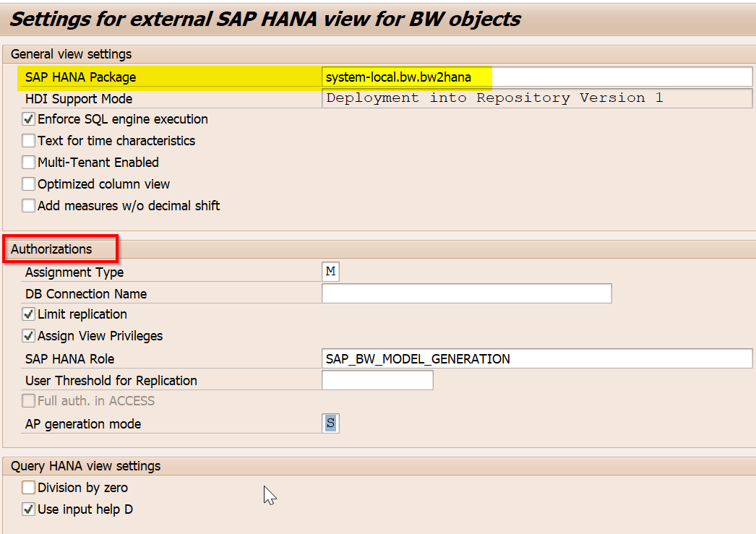
Task: Click the SAP HANA Role field
Action: (x=536, y=358)
